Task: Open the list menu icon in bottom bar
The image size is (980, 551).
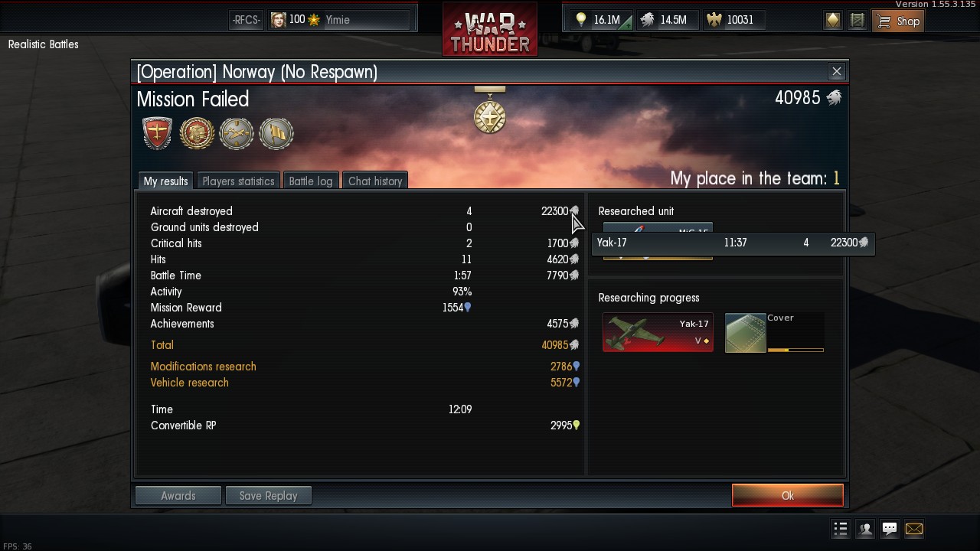Action: [x=841, y=529]
